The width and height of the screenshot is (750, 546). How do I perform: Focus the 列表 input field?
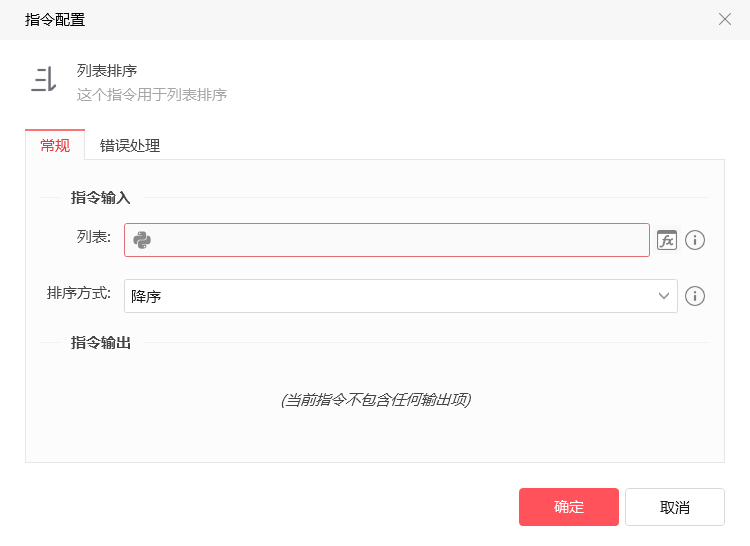pos(387,240)
